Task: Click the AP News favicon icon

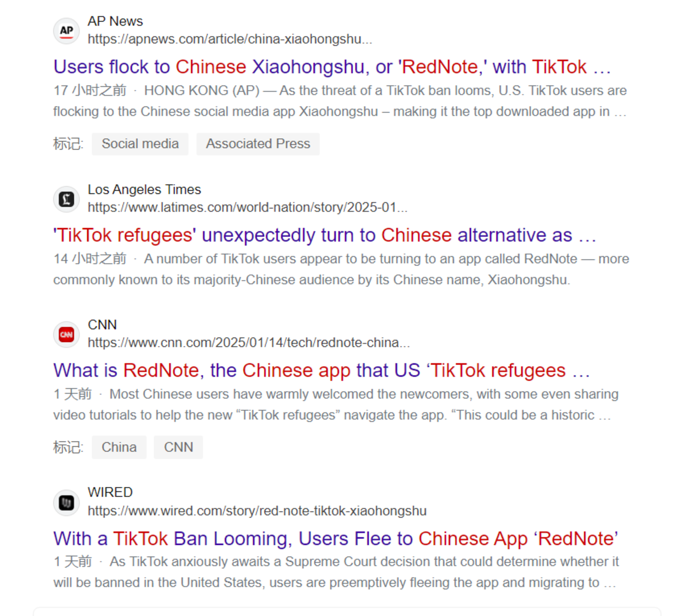Action: [x=66, y=31]
